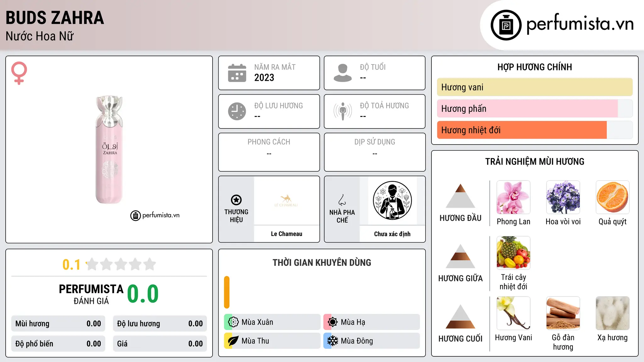Screen dimensions: 644x362
Task: Click the five-star rating row
Action: point(121,264)
